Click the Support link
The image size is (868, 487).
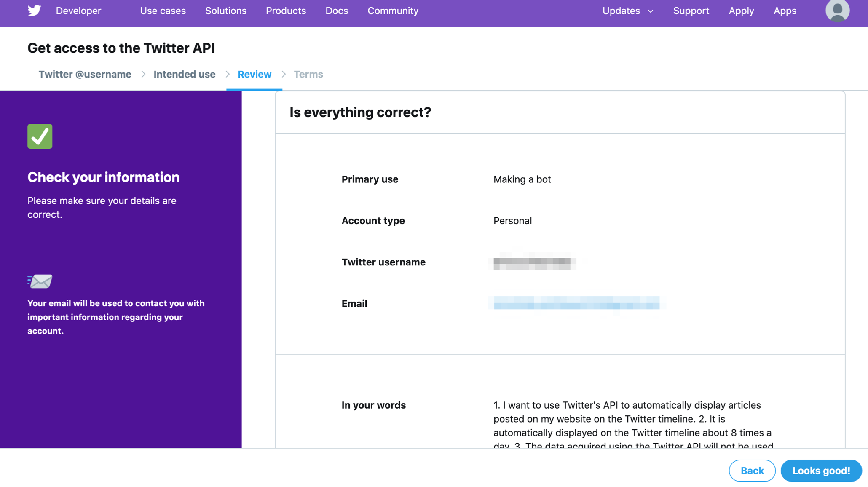tap(691, 11)
